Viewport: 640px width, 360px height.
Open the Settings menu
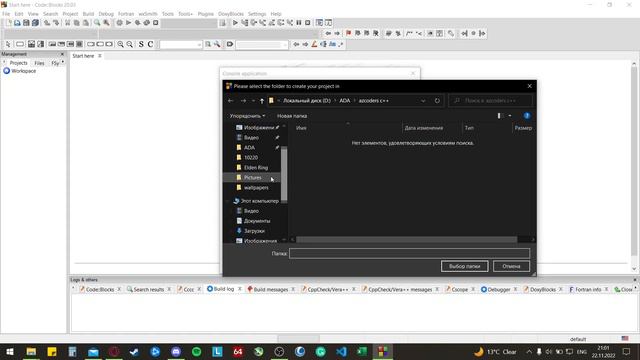coord(257,14)
